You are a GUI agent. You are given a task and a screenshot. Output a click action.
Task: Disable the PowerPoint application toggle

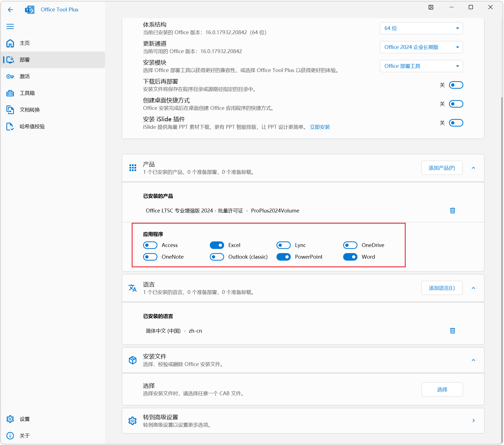pos(284,257)
